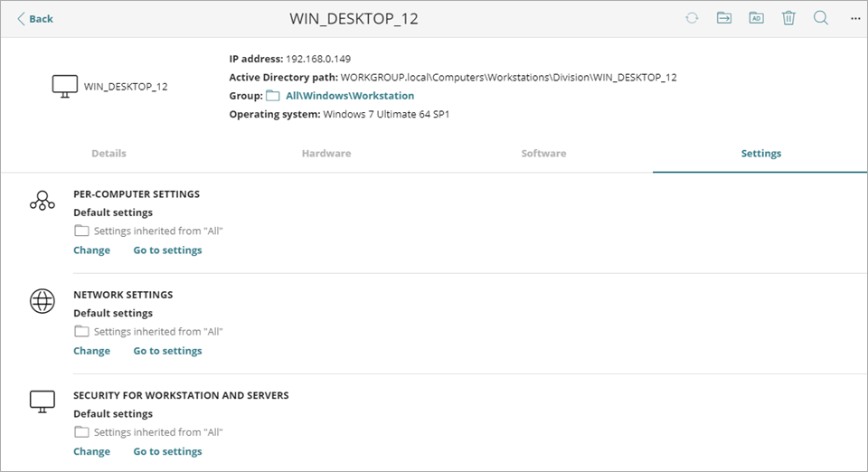The width and height of the screenshot is (868, 472).
Task: Select the Software tab
Action: 543,154
